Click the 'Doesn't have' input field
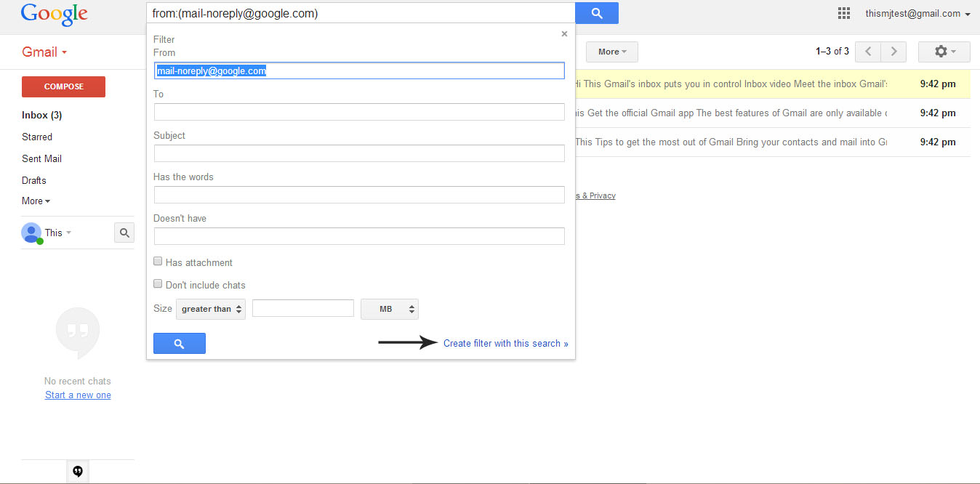The width and height of the screenshot is (980, 484). 359,236
